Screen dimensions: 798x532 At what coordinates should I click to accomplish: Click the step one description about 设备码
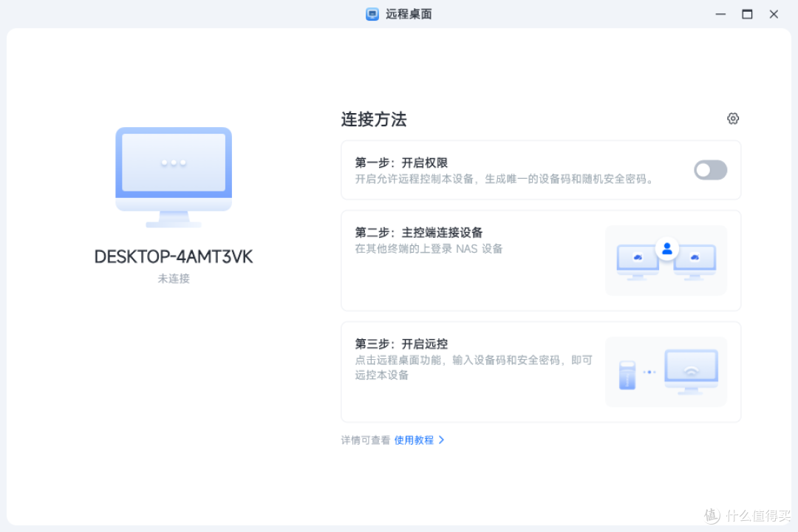point(504,179)
